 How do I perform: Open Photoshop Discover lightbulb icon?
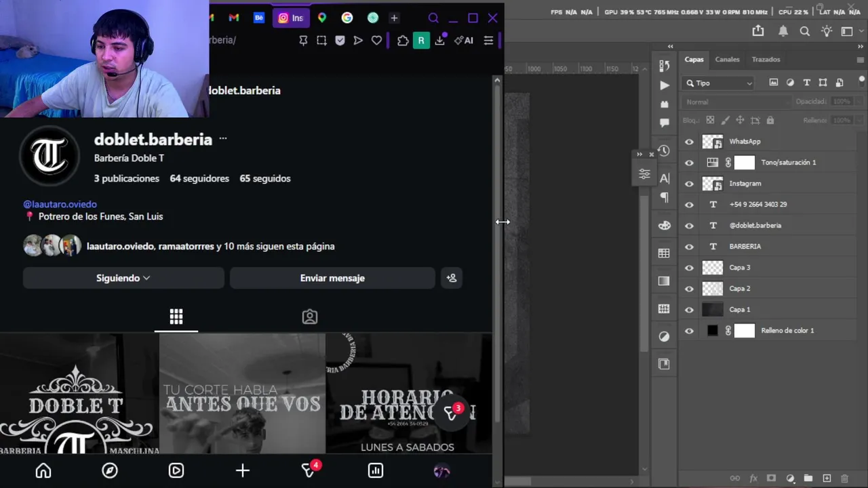pos(826,30)
